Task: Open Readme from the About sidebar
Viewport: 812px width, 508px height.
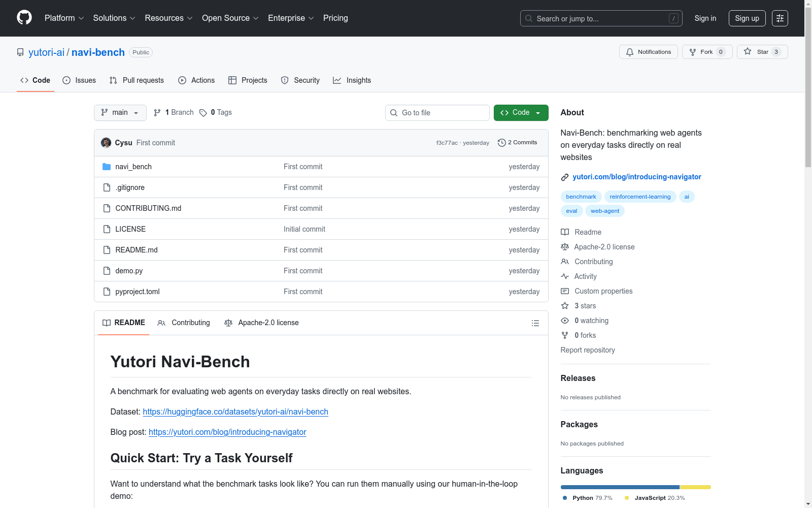Action: [581, 232]
